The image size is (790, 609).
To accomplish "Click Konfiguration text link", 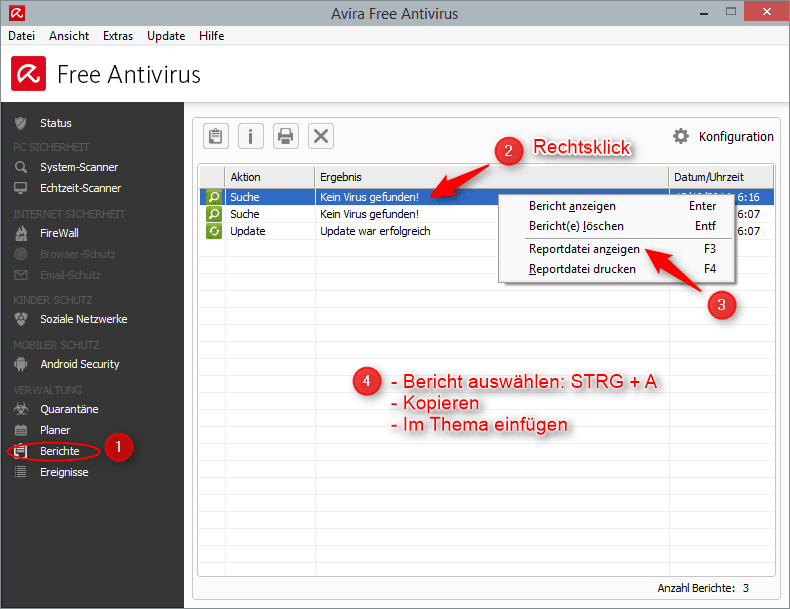I will (736, 137).
